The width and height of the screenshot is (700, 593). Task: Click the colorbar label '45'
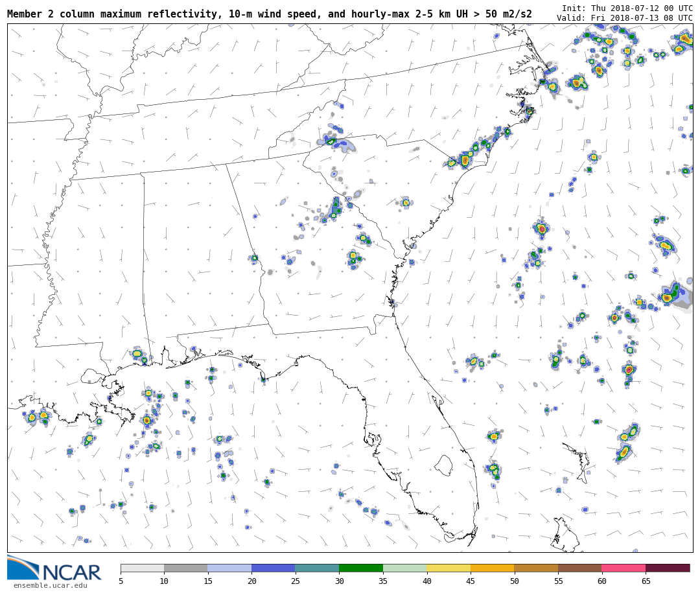471,581
